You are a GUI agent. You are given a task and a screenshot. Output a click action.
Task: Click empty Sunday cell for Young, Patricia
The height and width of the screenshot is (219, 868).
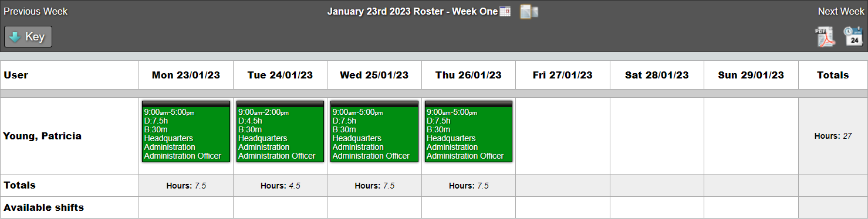point(751,136)
